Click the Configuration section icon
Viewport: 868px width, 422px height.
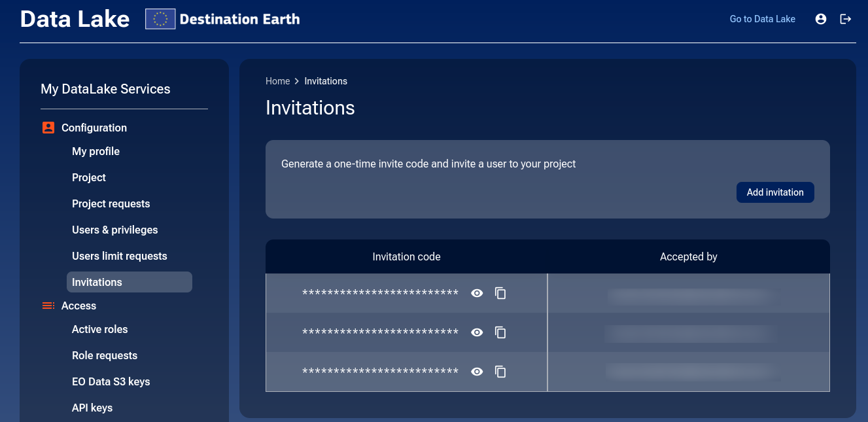48,128
